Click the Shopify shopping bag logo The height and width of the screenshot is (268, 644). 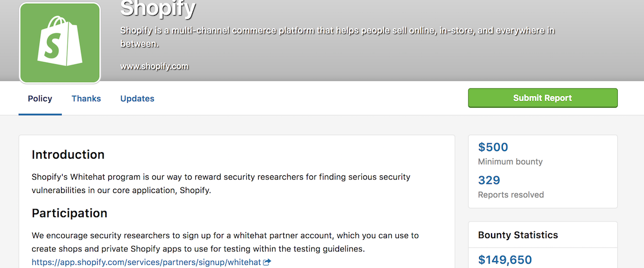point(60,43)
